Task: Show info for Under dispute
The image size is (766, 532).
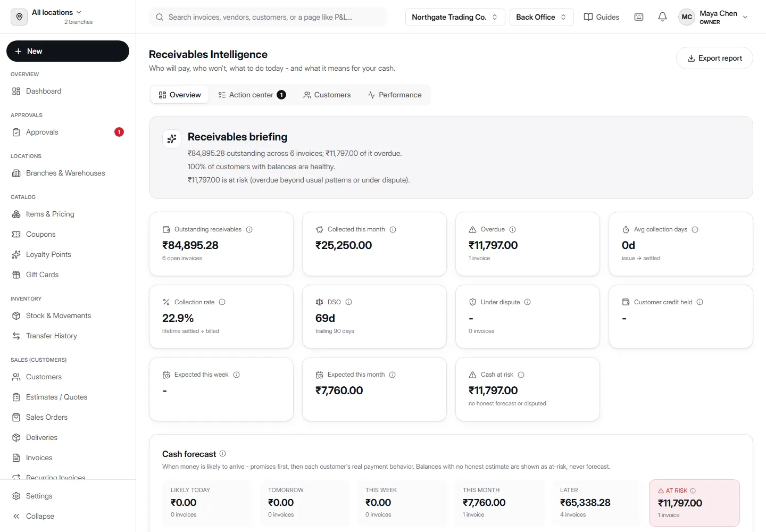Action: (x=527, y=302)
